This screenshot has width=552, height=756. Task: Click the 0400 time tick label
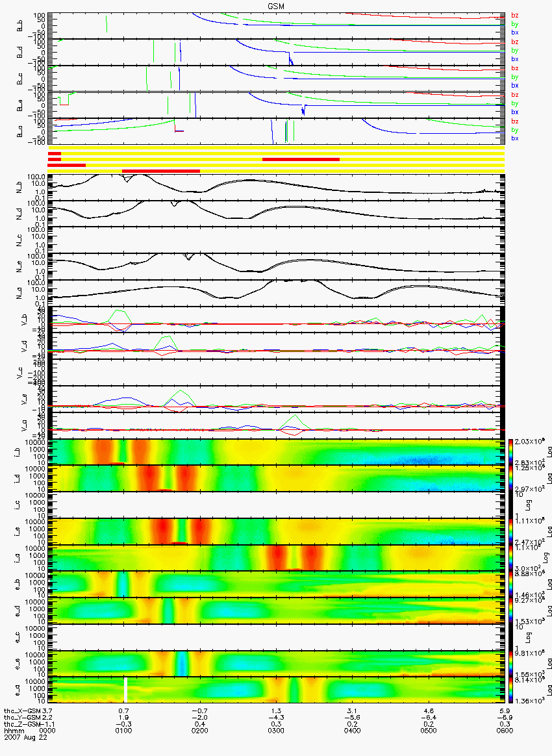point(352,730)
